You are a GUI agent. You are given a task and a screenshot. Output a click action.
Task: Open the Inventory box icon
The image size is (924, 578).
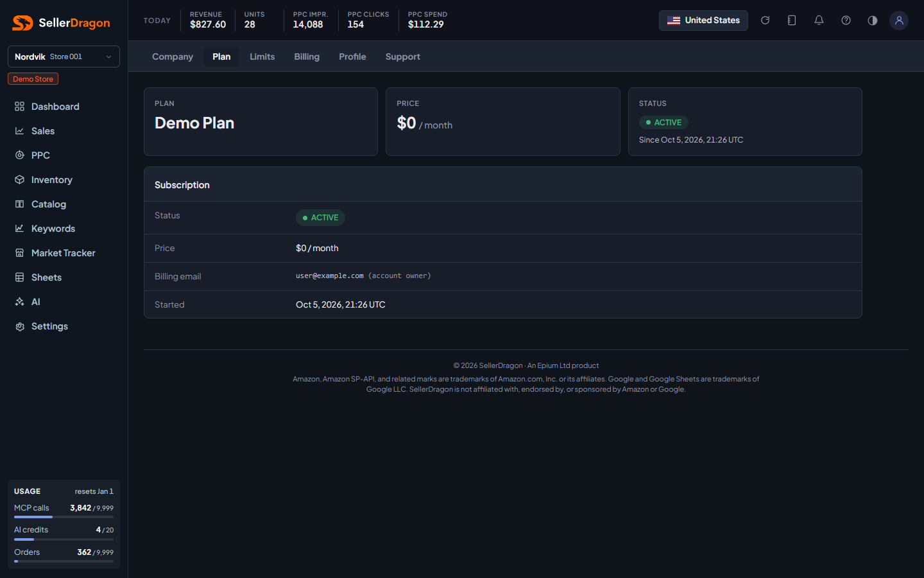coord(20,180)
